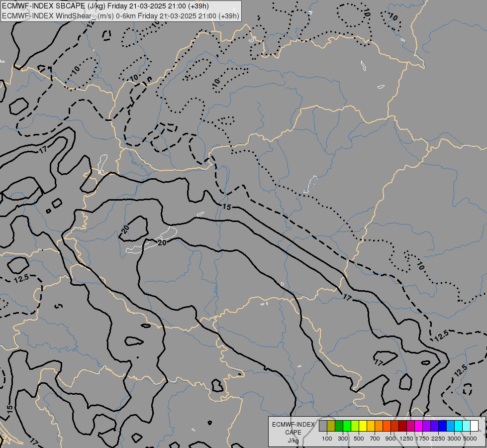
Task: Click the amber swatch just after yellow
Action: 371,426
